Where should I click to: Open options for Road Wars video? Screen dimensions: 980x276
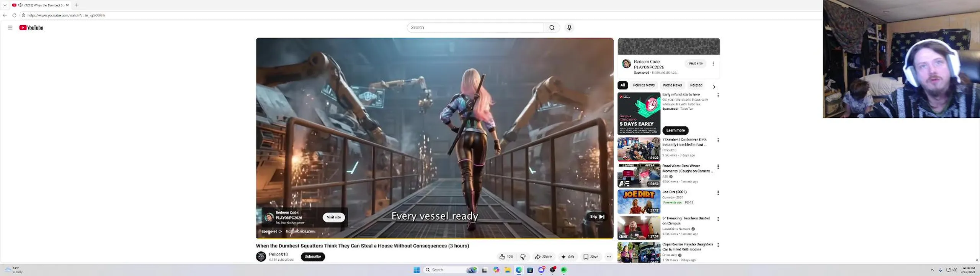click(718, 167)
